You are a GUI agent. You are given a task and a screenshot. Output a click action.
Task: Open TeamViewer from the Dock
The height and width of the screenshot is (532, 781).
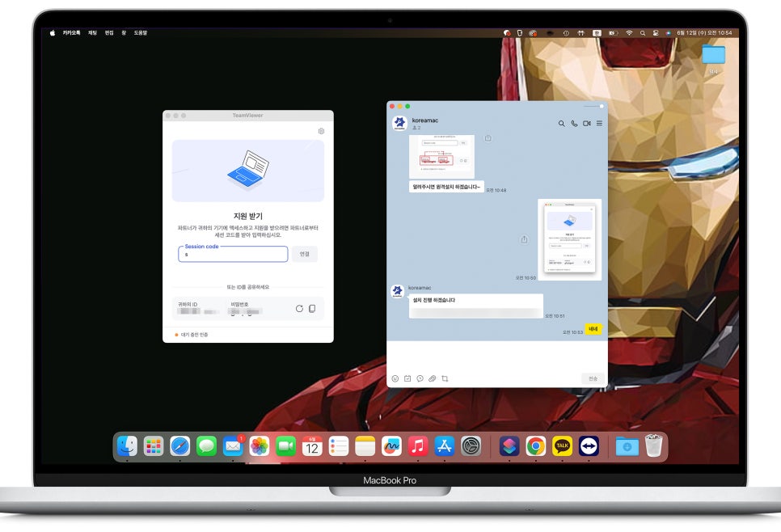[x=589, y=446]
